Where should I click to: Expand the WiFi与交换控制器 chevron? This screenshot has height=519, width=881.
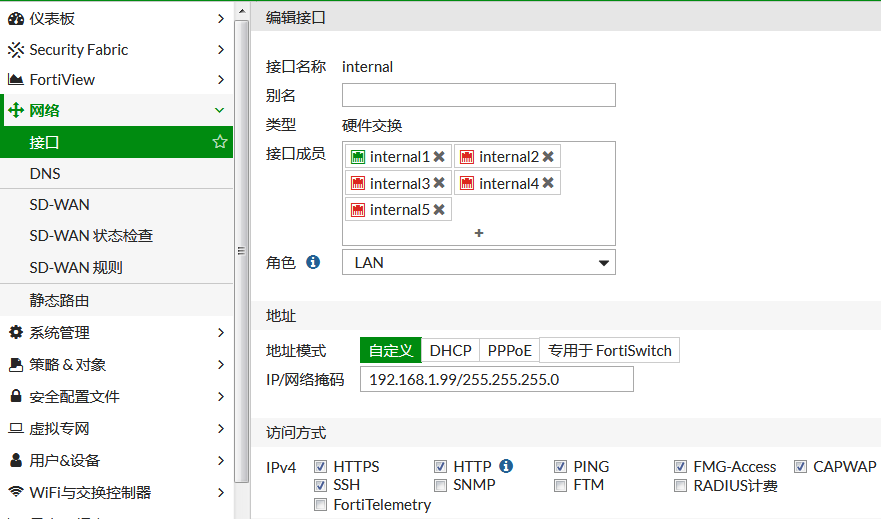[x=220, y=493]
